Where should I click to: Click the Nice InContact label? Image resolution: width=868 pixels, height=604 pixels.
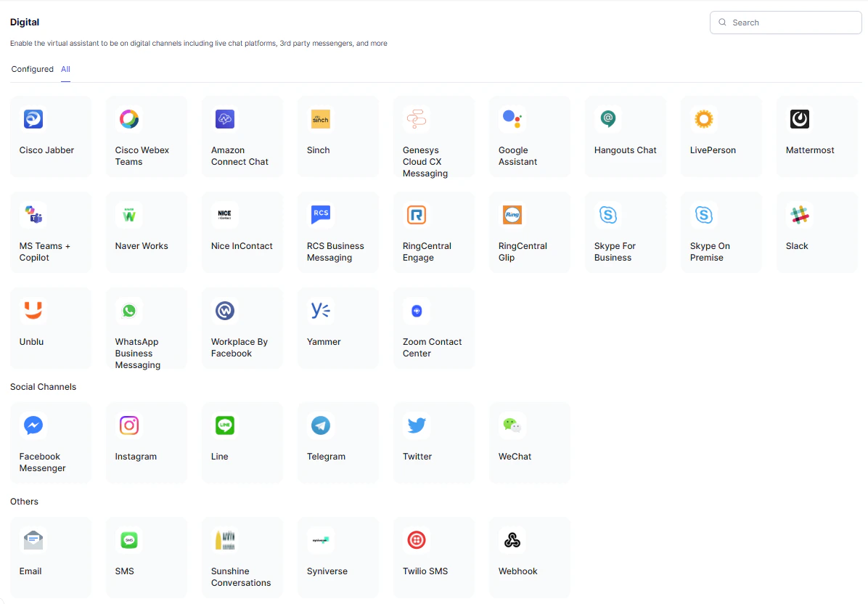click(x=242, y=246)
